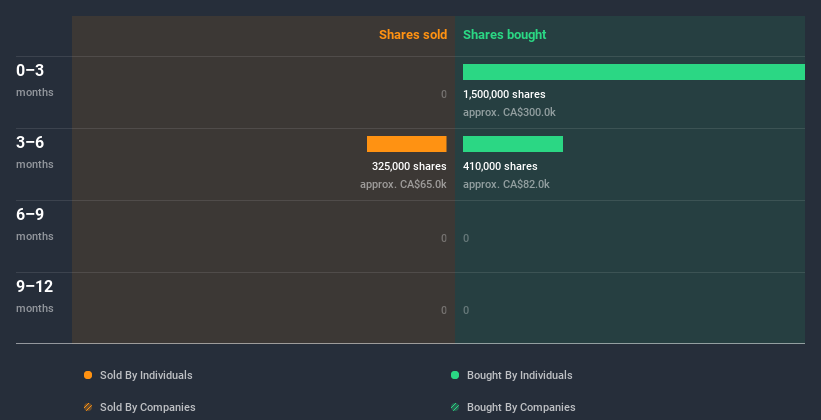
Task: Select the approx. CA$82.0k amount
Action: click(x=506, y=184)
